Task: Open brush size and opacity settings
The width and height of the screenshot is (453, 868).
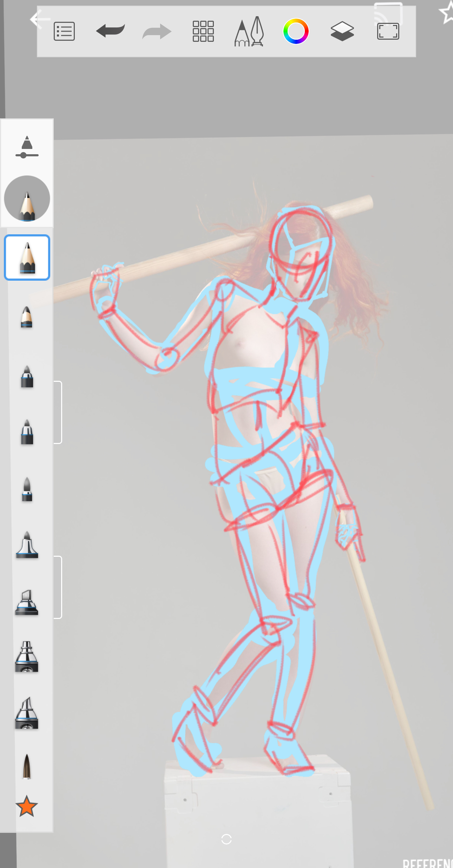Action: 27,147
